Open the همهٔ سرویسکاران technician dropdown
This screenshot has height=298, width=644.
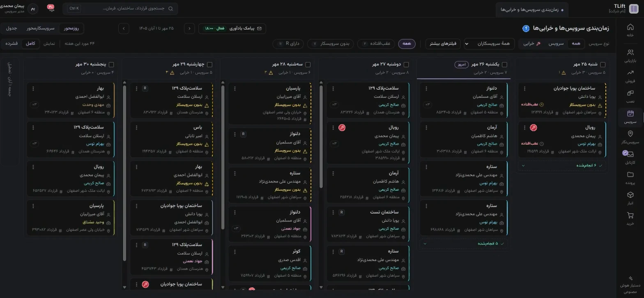tap(489, 44)
